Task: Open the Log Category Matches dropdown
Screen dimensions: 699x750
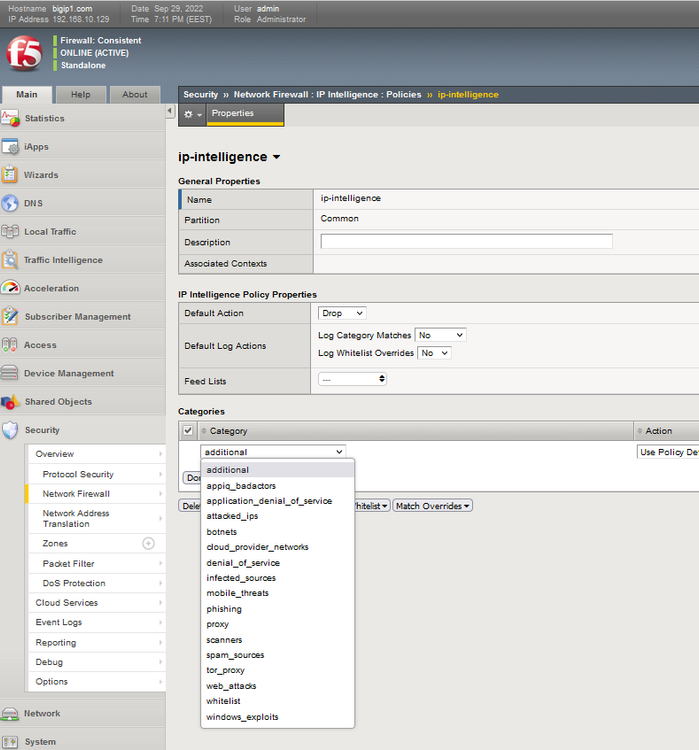Action: point(441,335)
